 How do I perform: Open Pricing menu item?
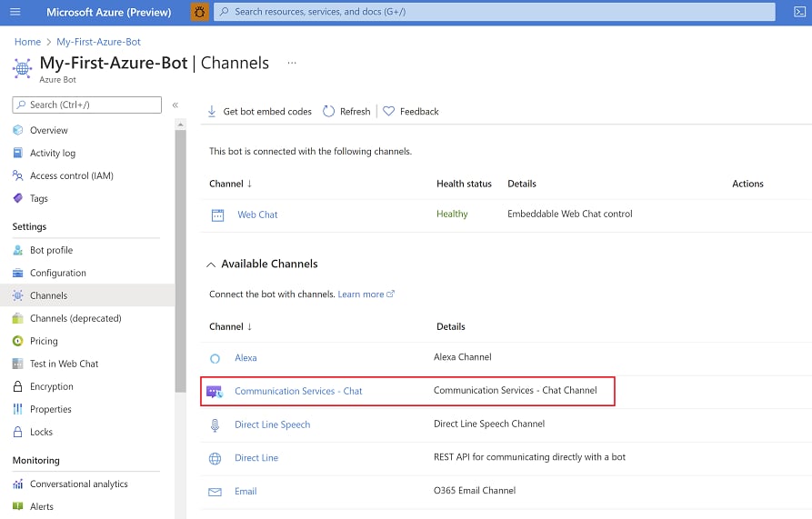pos(44,341)
